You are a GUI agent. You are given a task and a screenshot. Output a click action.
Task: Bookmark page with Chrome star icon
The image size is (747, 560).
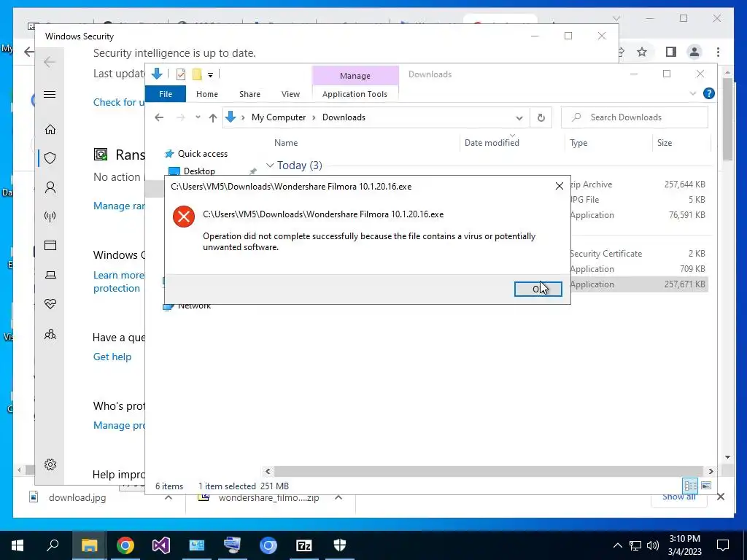tap(642, 52)
